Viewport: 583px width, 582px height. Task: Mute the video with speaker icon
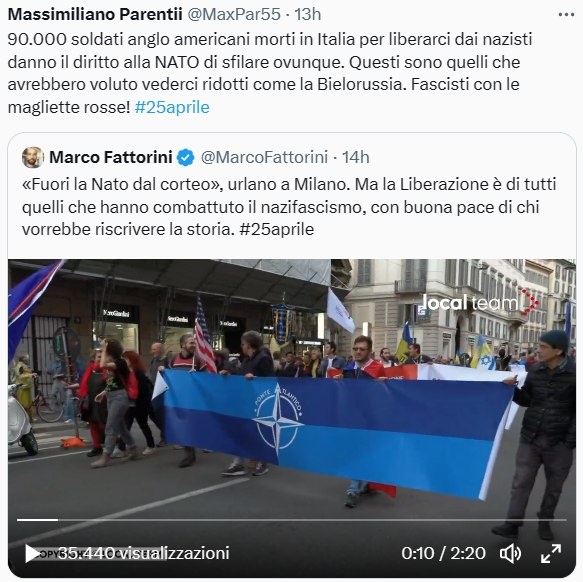coord(510,553)
